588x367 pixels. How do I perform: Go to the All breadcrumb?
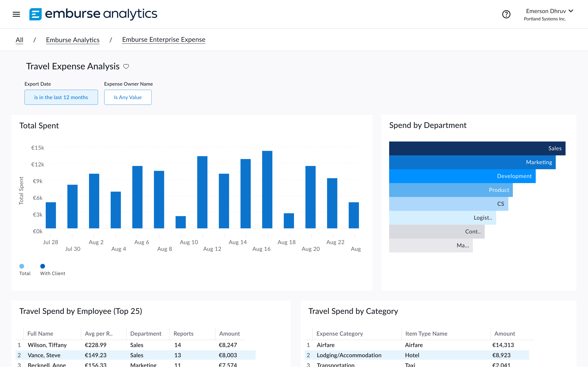point(19,40)
